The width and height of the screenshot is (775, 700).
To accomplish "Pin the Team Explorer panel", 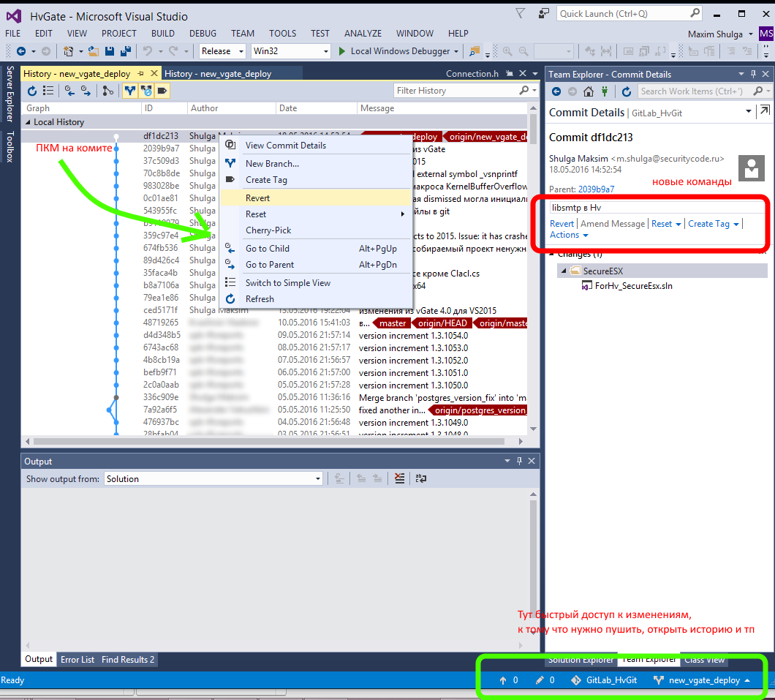I will (x=753, y=74).
